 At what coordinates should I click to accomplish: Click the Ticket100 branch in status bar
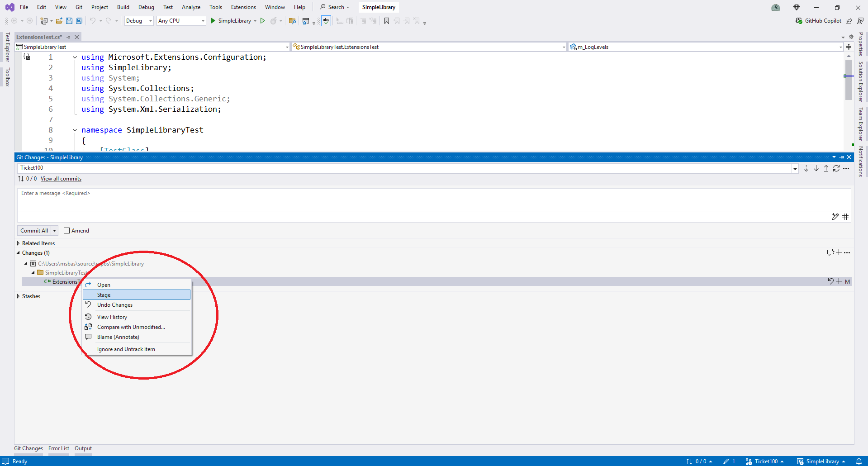764,461
